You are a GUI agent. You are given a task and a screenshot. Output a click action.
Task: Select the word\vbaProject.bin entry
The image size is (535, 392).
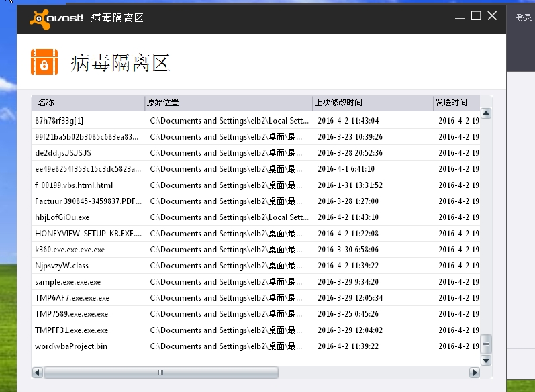tap(71, 346)
